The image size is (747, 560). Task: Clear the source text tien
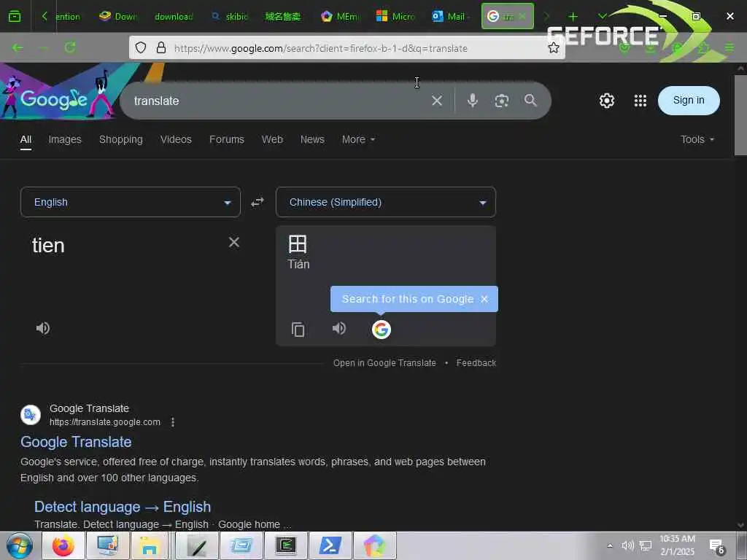click(234, 242)
